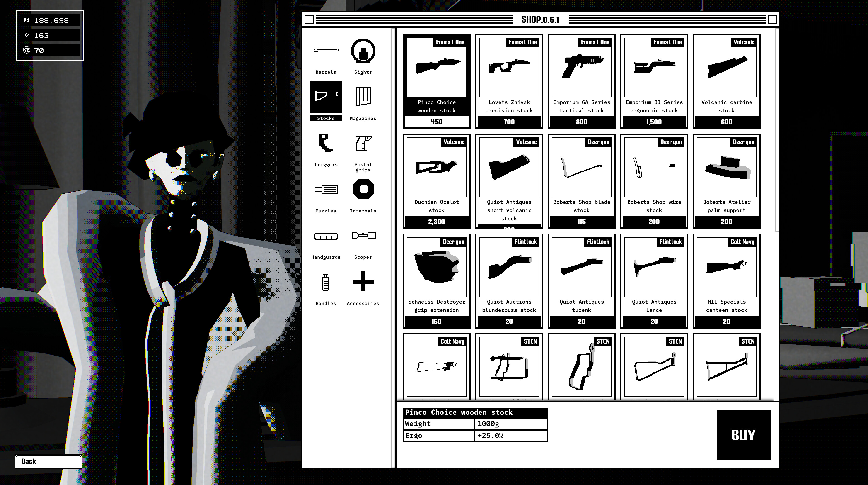
Task: Click the 1,500 price on Emporium BI
Action: pyautogui.click(x=654, y=122)
